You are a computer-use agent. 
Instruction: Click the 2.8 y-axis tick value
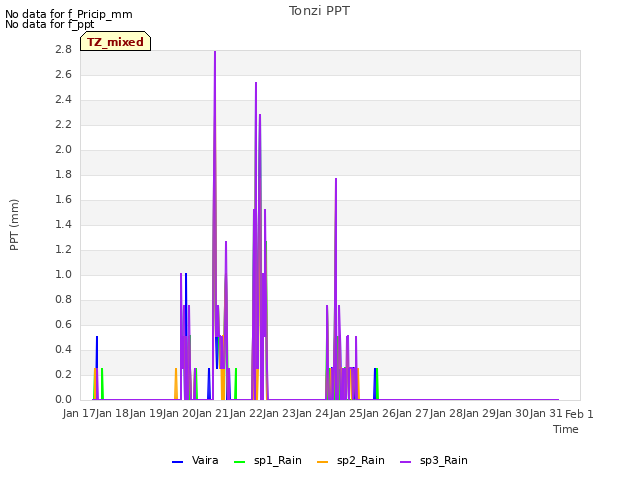tap(63, 50)
